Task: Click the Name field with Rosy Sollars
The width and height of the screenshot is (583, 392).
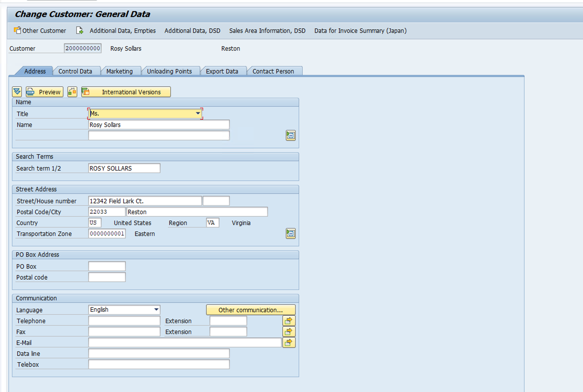Action: [159, 125]
